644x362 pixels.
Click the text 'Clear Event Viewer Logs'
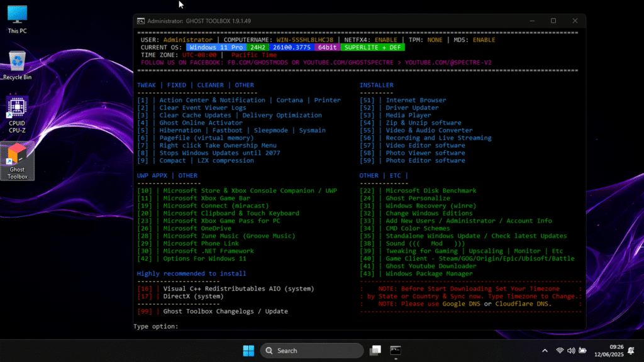(203, 107)
